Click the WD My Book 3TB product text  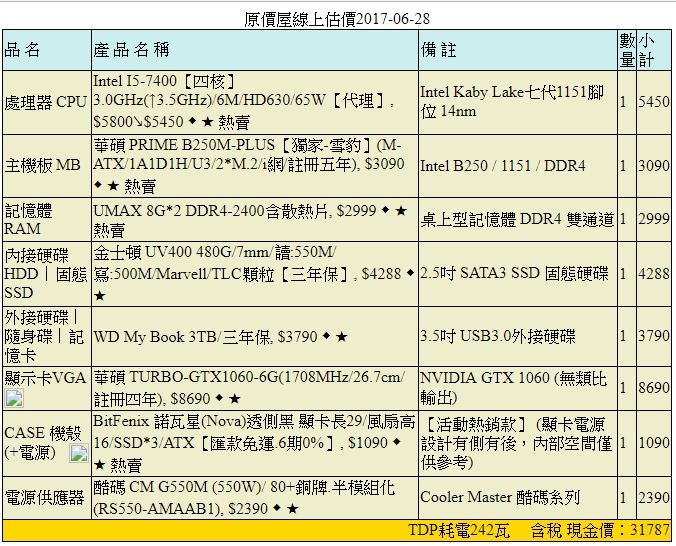point(220,336)
